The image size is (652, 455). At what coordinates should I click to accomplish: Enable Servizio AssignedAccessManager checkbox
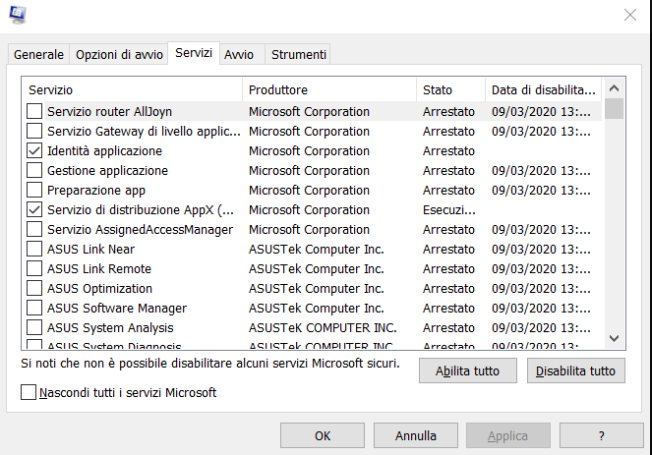click(x=34, y=230)
